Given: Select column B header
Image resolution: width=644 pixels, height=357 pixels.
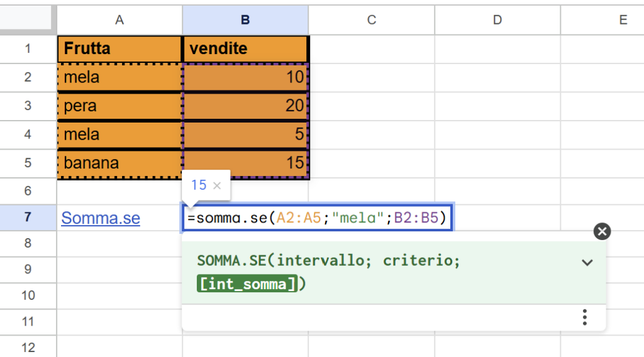Looking at the screenshot, I should point(245,20).
